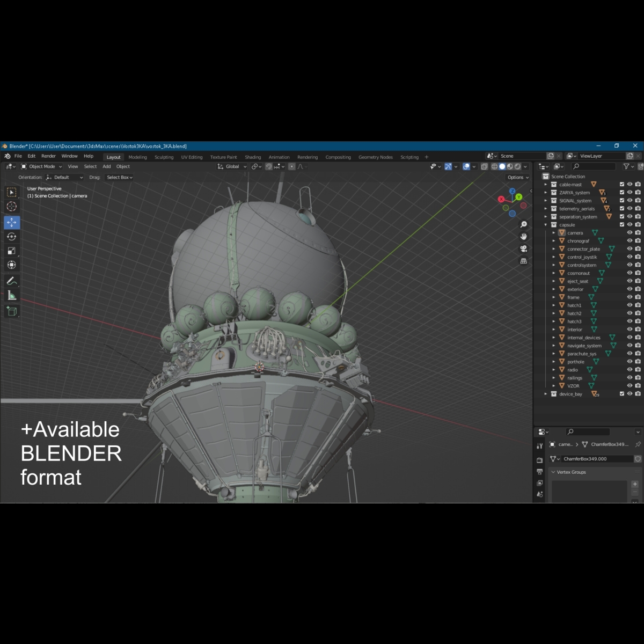This screenshot has height=644, width=644.
Task: Click the pan hand viewport icon
Action: tap(524, 237)
